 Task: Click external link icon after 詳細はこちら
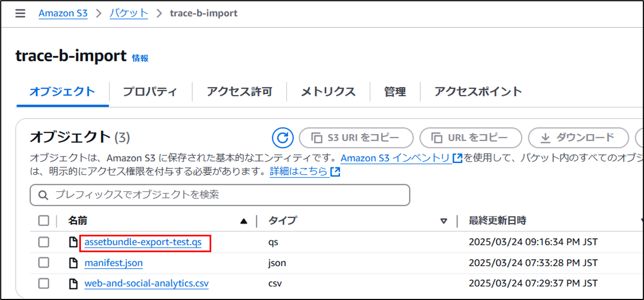336,172
